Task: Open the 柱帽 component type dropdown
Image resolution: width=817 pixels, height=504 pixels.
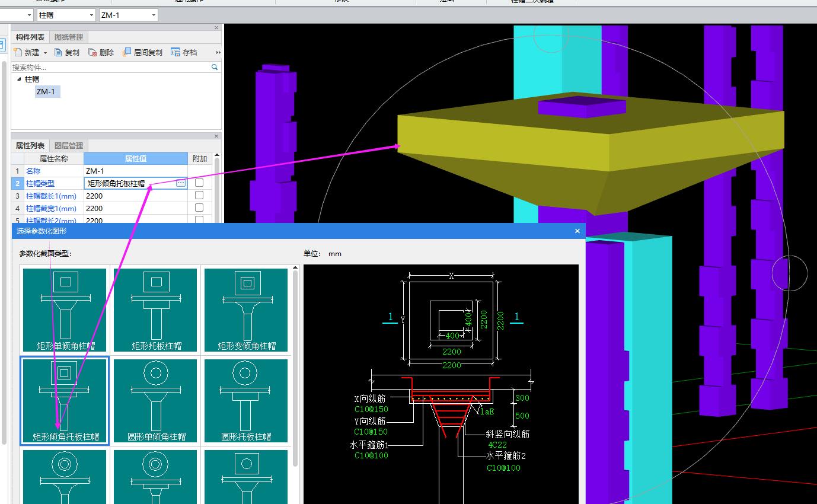Action: pos(91,15)
